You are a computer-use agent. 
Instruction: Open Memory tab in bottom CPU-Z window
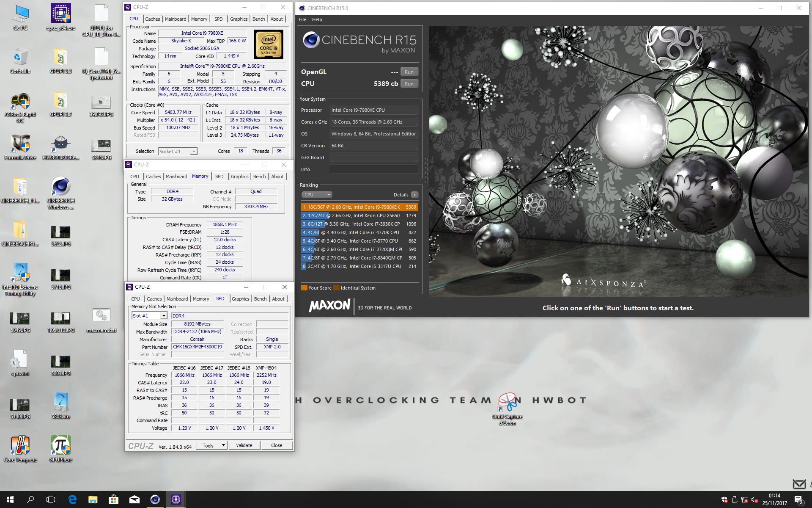201,299
